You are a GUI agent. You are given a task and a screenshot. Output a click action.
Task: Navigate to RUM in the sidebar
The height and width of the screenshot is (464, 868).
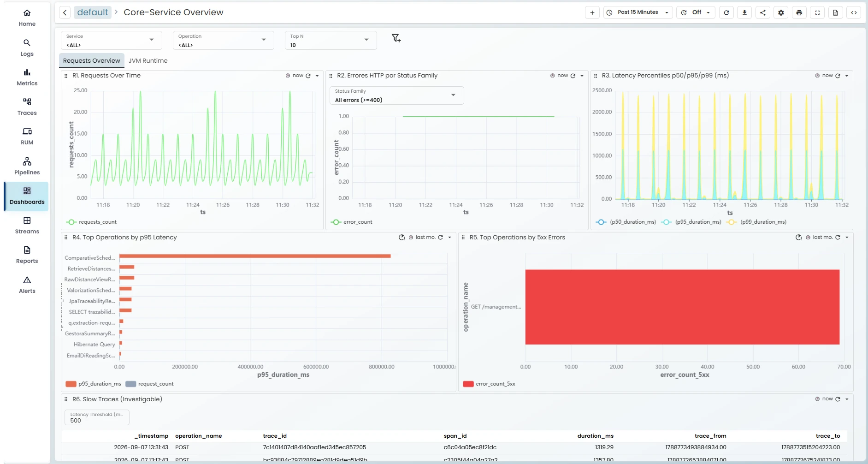click(27, 136)
